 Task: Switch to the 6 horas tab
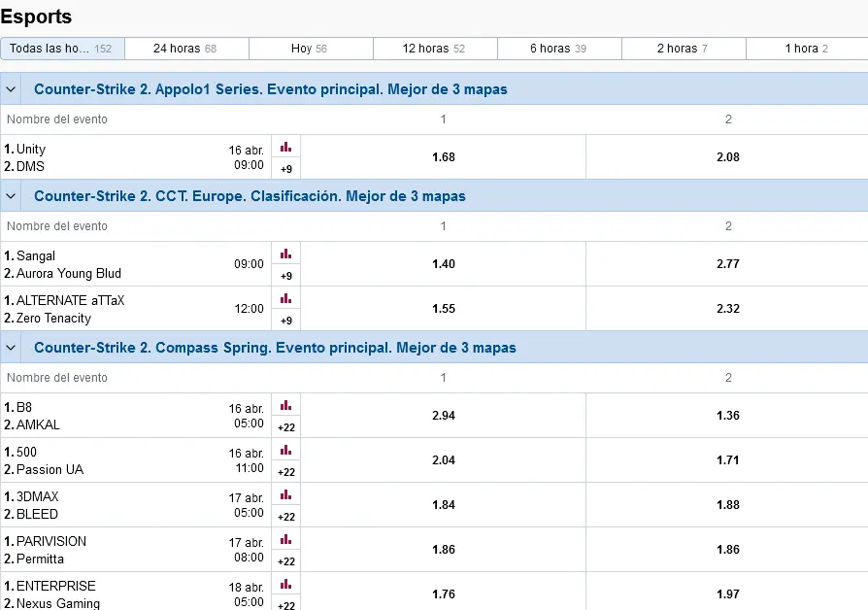click(559, 49)
